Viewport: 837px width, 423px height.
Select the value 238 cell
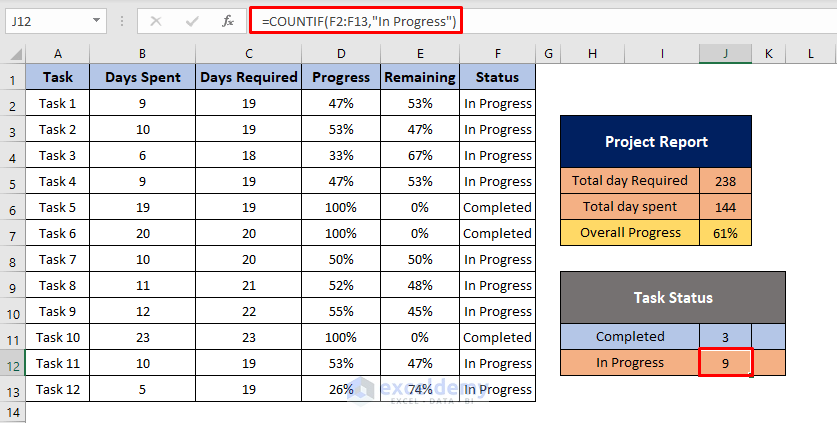725,181
